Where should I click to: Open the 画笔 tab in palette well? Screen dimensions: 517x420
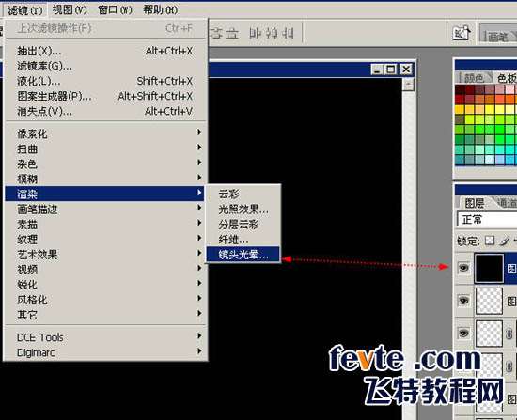[x=498, y=36]
